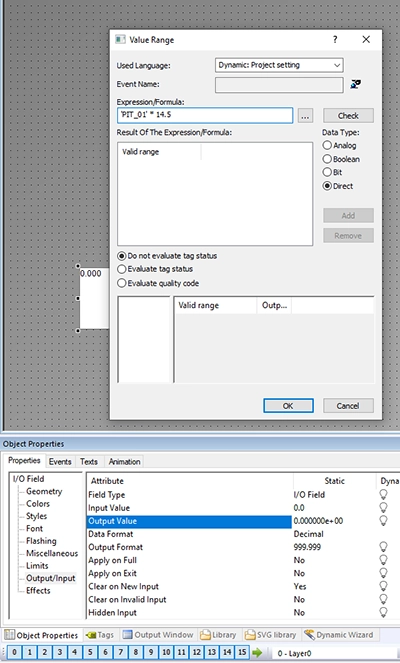Open the dialog help question mark
The width and height of the screenshot is (400, 663).
(335, 39)
